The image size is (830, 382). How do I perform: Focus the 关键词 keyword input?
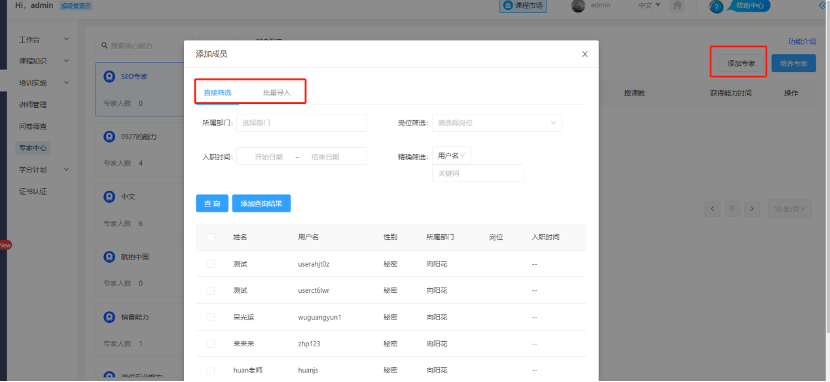tap(478, 173)
